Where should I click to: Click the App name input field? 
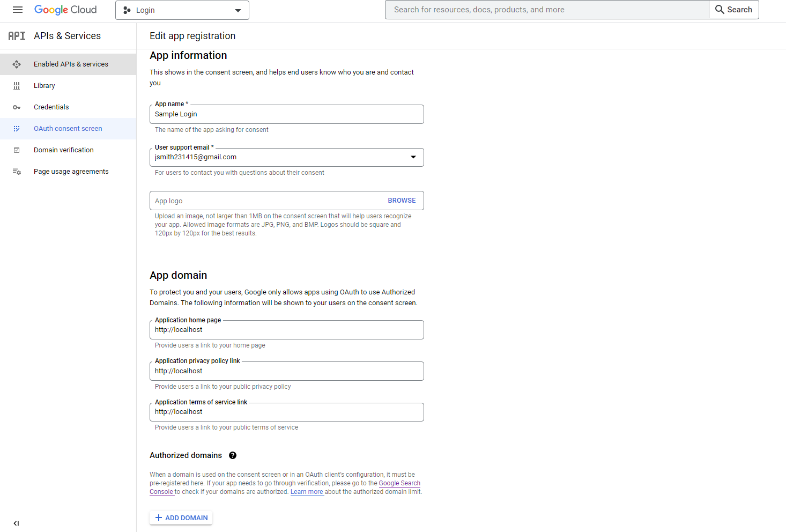286,114
